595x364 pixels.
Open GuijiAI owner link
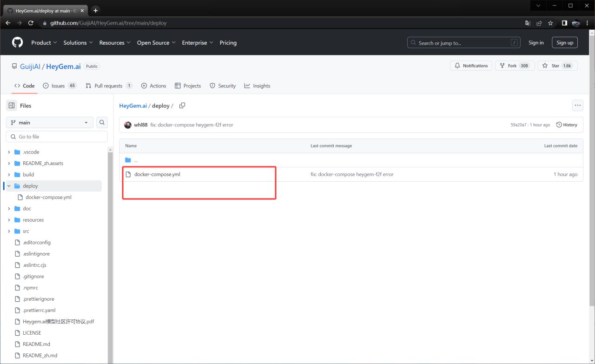[x=30, y=66]
